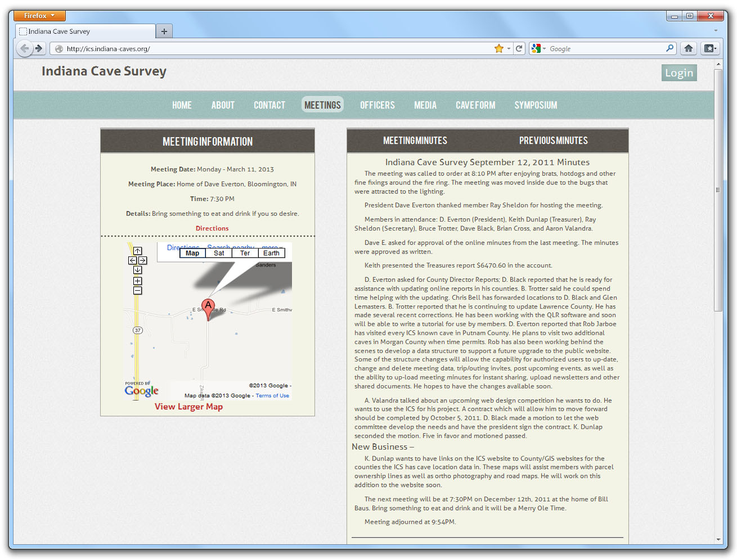Switch map to Map view
The image size is (737, 560).
click(x=192, y=253)
